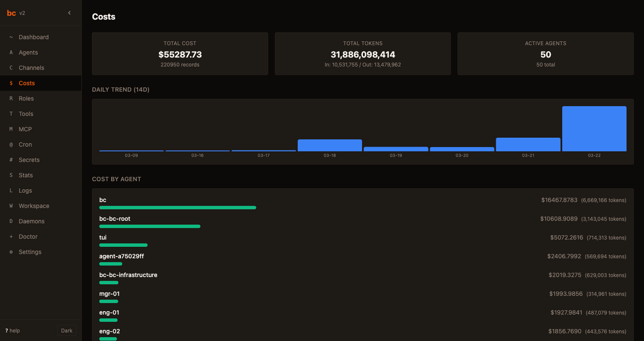The image size is (644, 341).
Task: Click the 03-20 bar in daily trend
Action: point(462,149)
